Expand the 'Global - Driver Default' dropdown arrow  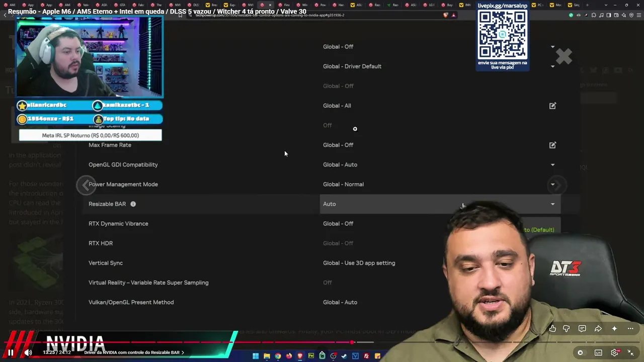click(x=552, y=66)
